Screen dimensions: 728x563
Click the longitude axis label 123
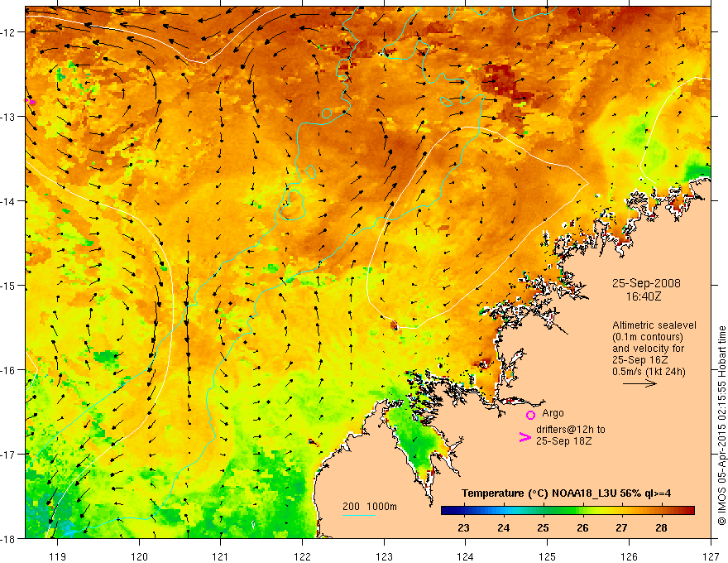pos(384,556)
